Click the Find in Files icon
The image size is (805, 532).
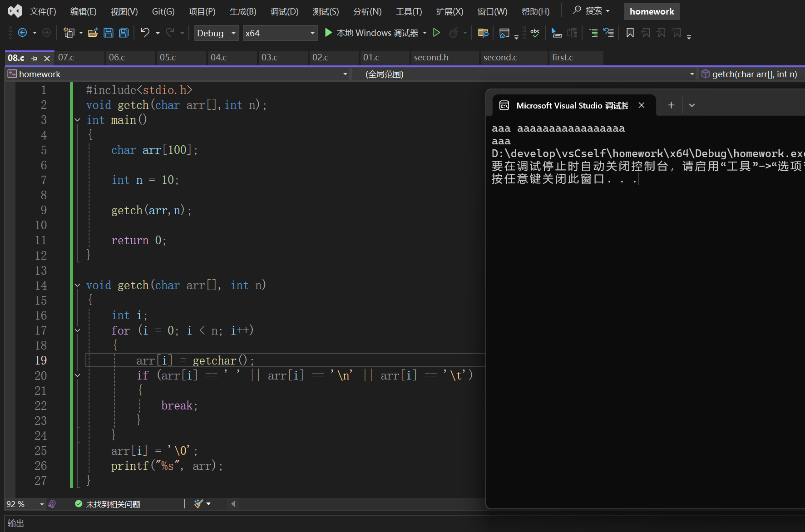pos(483,33)
